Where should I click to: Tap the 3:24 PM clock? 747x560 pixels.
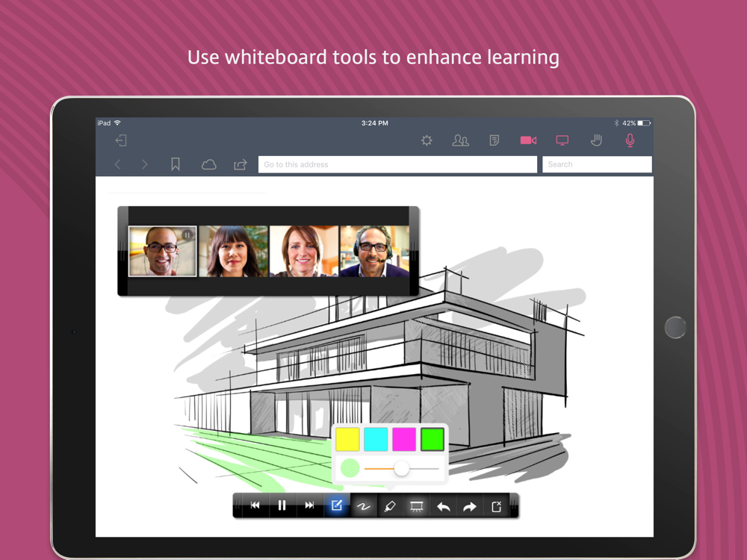(x=374, y=123)
